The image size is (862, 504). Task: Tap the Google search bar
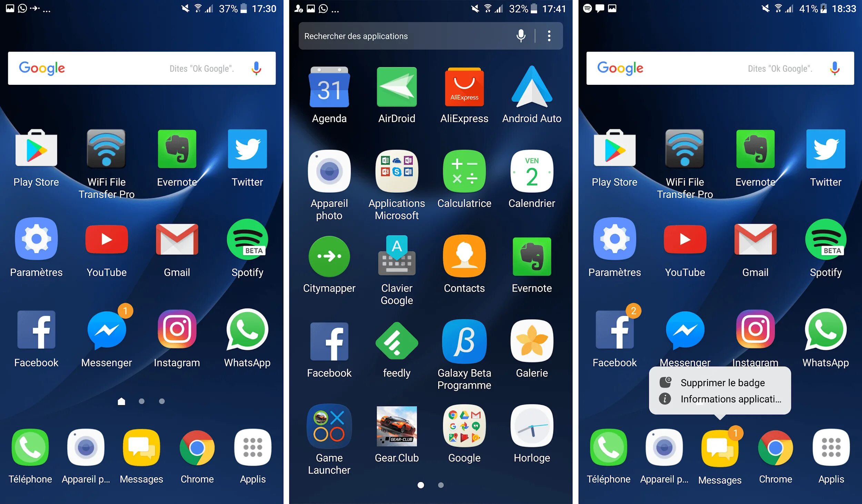coord(142,67)
